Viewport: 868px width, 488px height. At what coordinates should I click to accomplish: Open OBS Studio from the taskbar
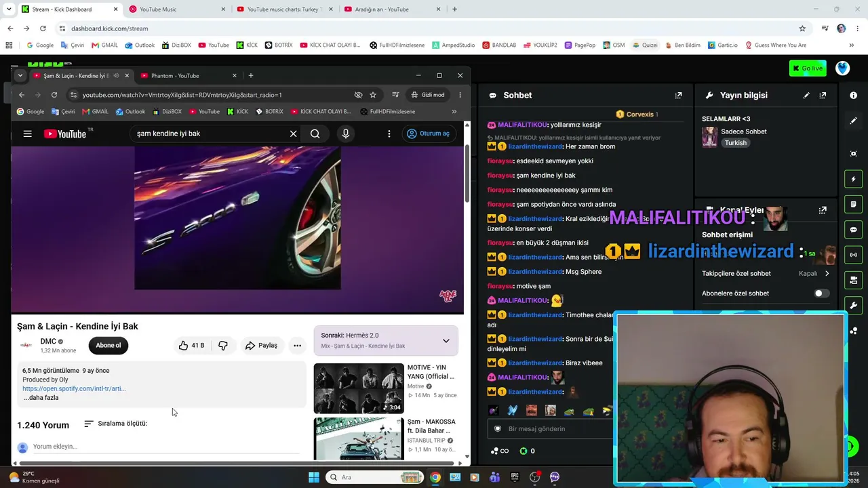534,477
